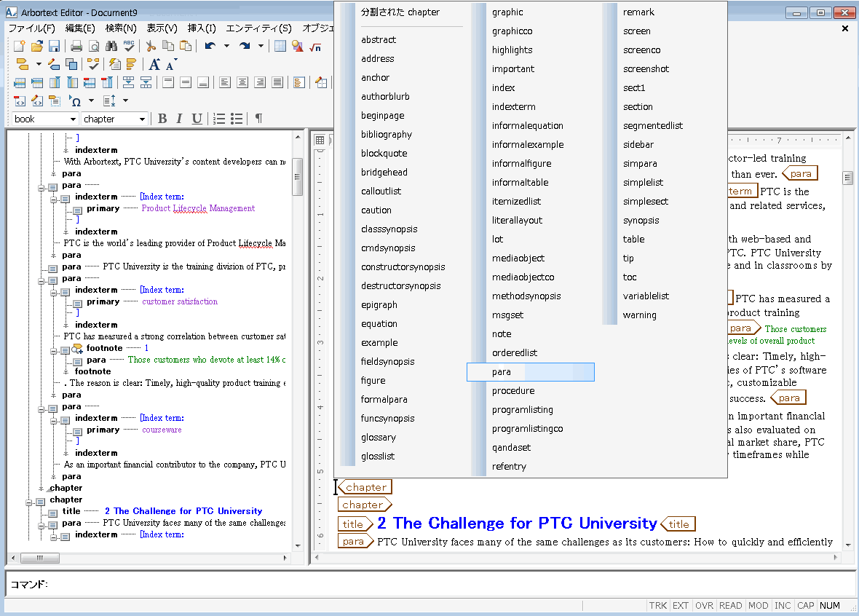Click the pencil modify tag icon

tap(54, 65)
